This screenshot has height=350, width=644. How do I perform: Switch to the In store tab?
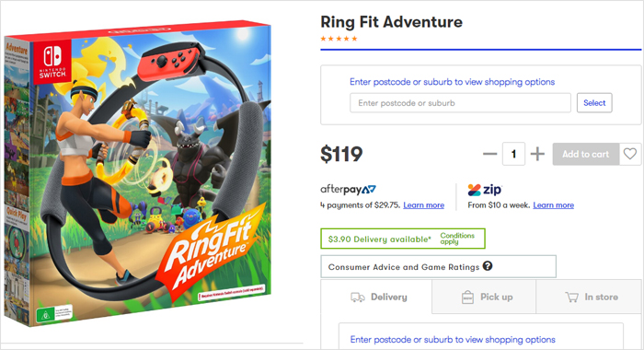(x=590, y=297)
